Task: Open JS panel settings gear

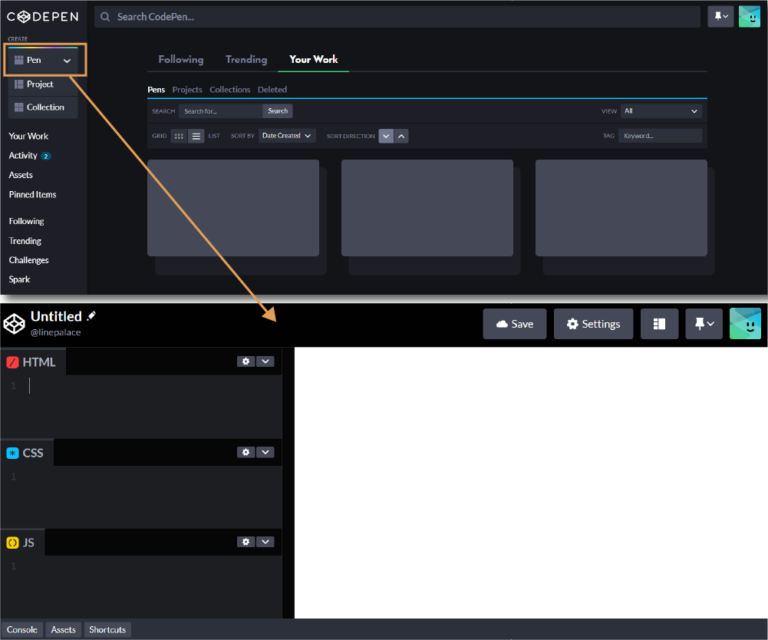Action: [246, 542]
